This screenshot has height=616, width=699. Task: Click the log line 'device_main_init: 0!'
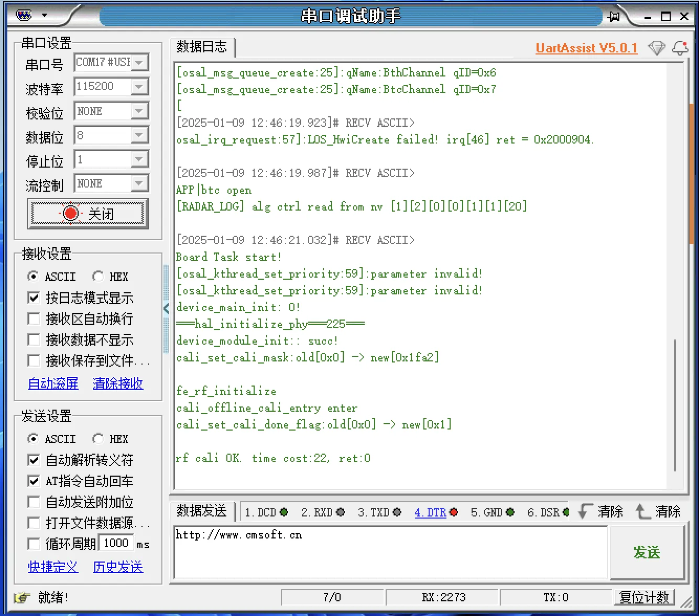point(238,307)
